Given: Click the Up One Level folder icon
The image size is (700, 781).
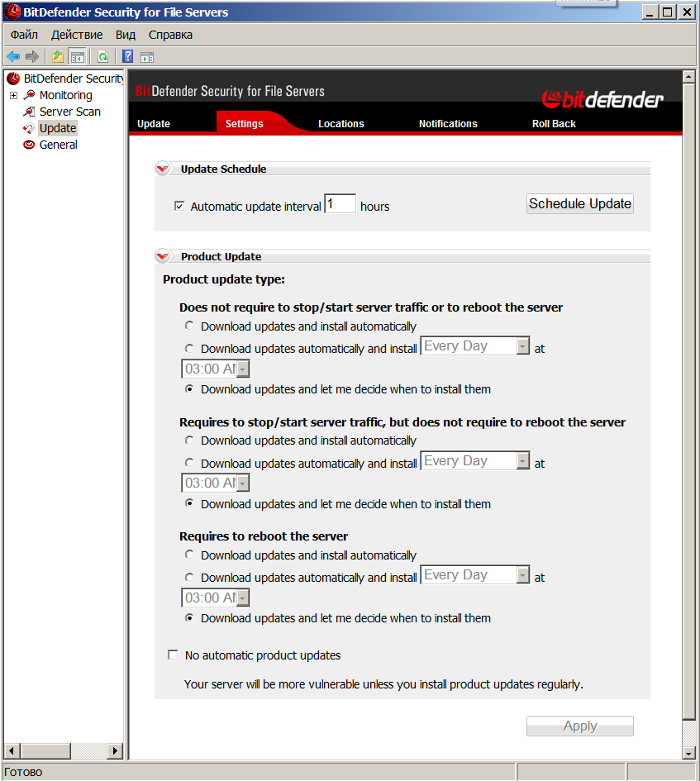Looking at the screenshot, I should [58, 57].
